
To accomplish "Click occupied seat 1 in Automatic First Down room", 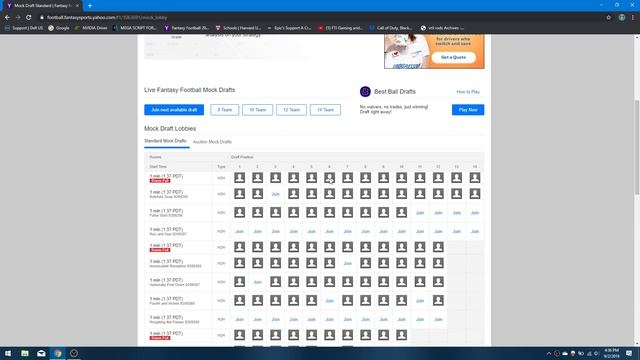I will 240,282.
